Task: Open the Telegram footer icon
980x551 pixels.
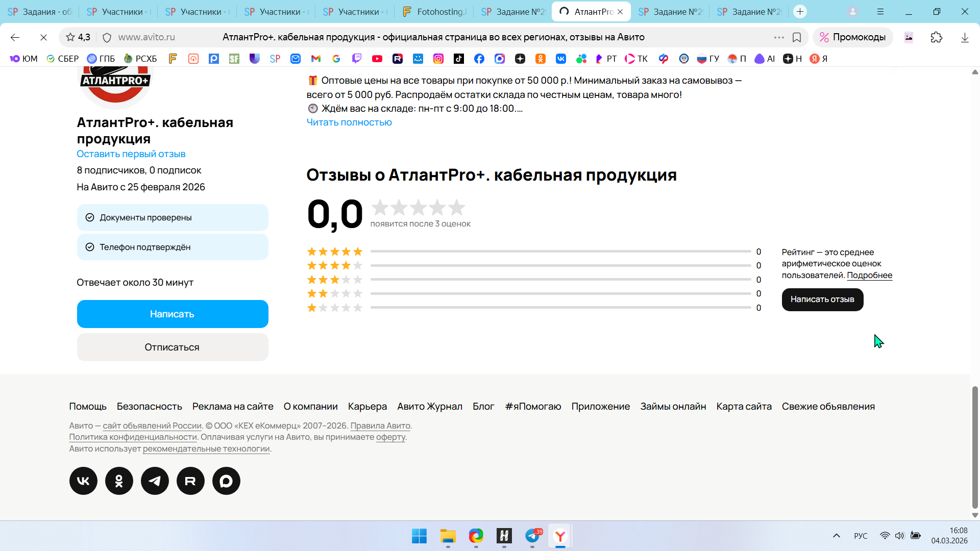Action: tap(155, 481)
